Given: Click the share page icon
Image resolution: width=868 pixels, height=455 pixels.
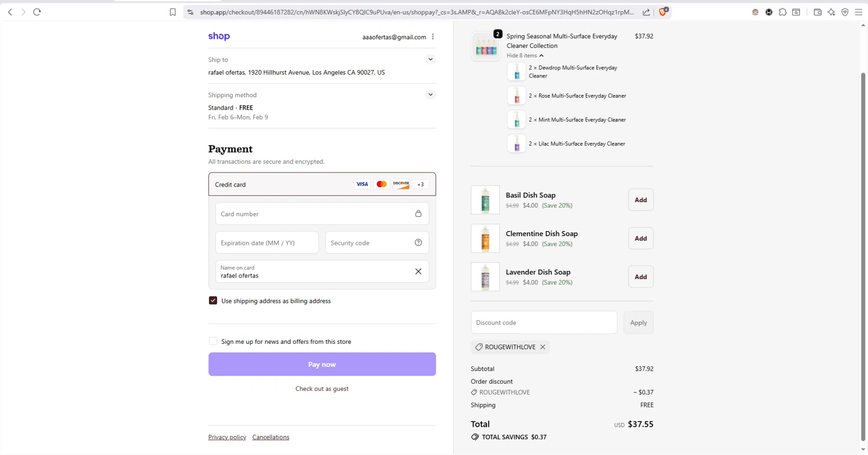Looking at the screenshot, I should (x=646, y=12).
